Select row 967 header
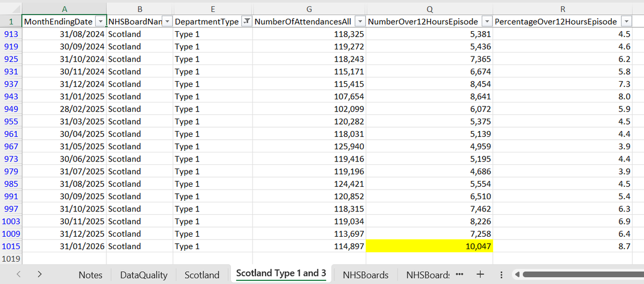 point(11,147)
